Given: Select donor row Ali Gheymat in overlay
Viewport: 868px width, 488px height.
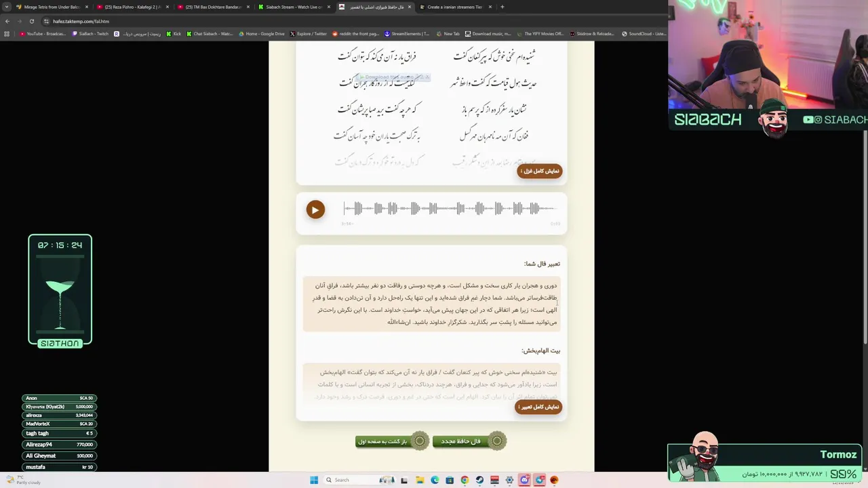Looking at the screenshot, I should [60, 456].
